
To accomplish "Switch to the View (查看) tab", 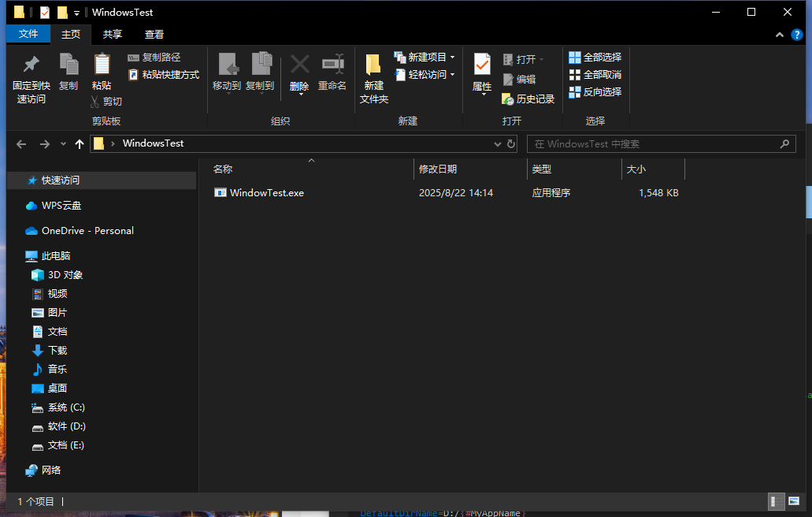I will [154, 34].
